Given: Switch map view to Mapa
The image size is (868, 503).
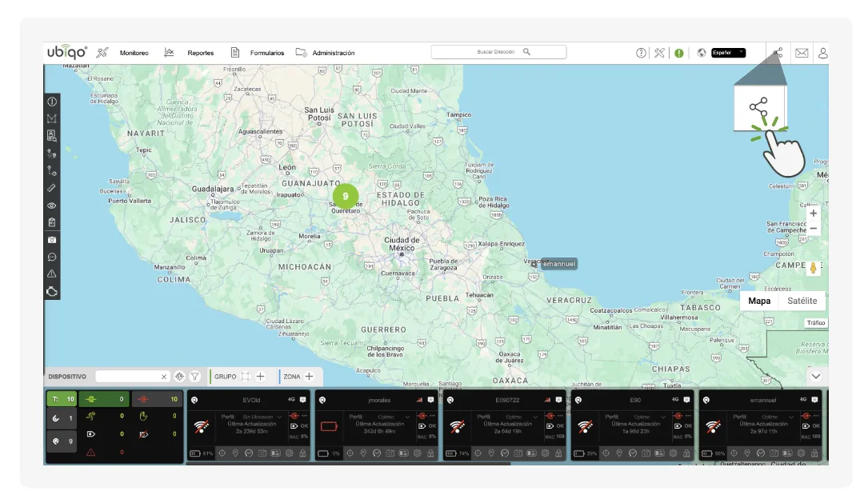Looking at the screenshot, I should pos(759,301).
